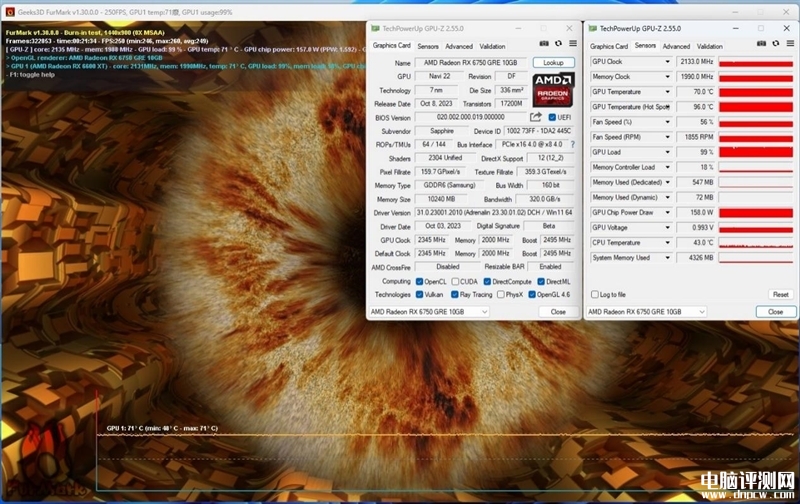The width and height of the screenshot is (800, 504).
Task: Open GPU Voltage sensor dropdown
Action: 667,228
